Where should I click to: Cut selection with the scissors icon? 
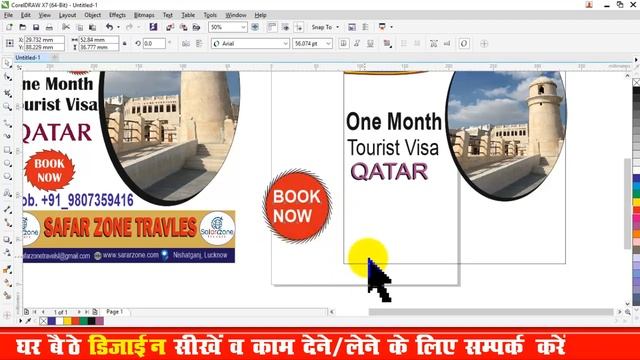(65, 27)
